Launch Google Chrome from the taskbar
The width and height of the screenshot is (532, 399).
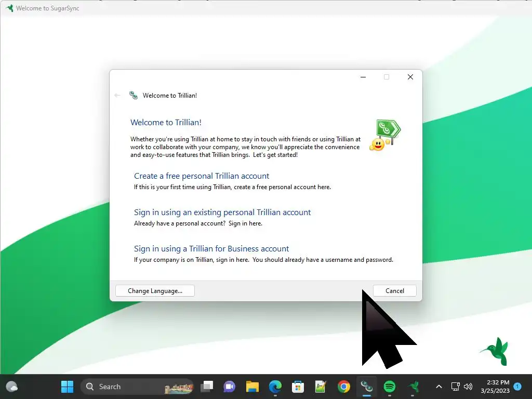coord(344,387)
